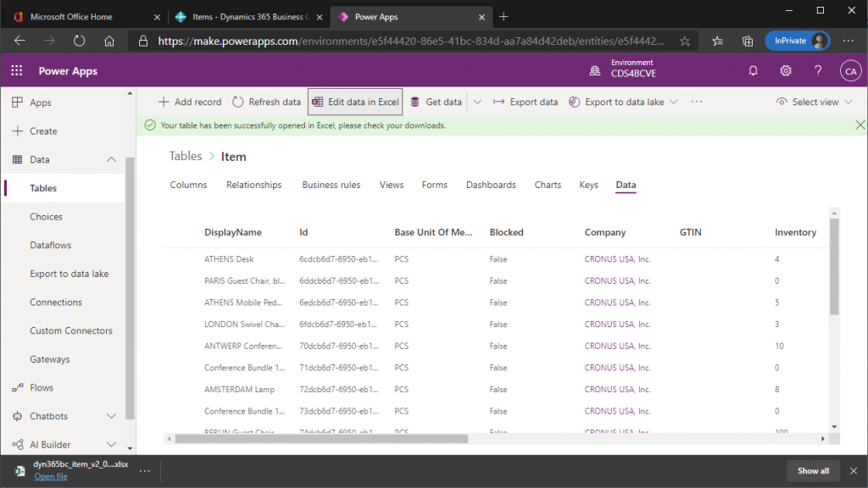Open the CA account avatar menu
The width and height of the screenshot is (868, 488).
coord(850,71)
